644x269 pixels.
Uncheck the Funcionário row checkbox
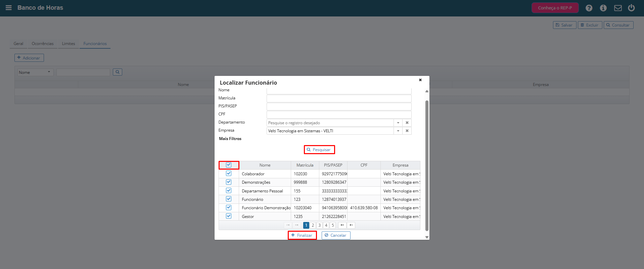(x=229, y=199)
